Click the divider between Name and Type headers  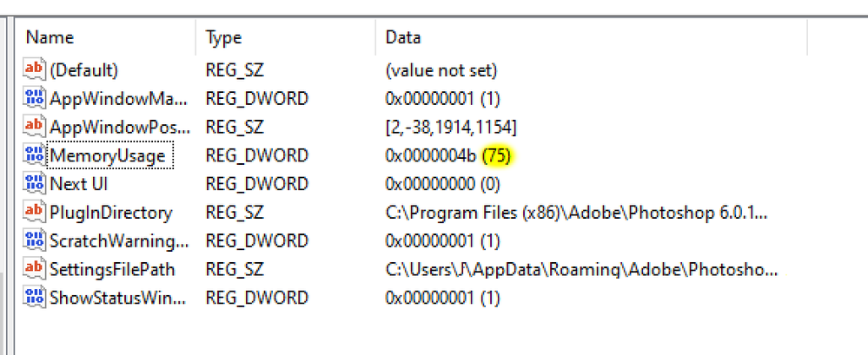click(x=195, y=37)
